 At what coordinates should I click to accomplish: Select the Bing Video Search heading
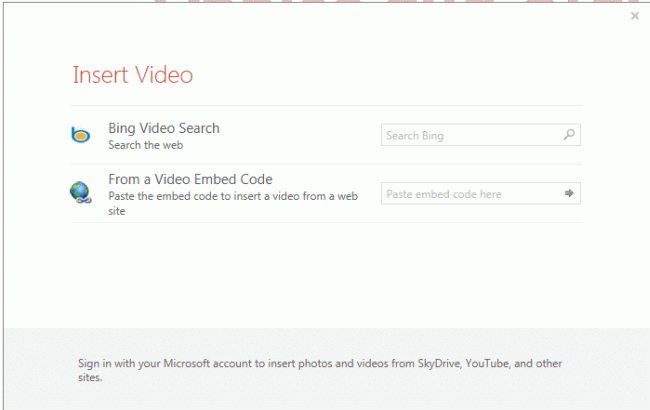click(164, 128)
